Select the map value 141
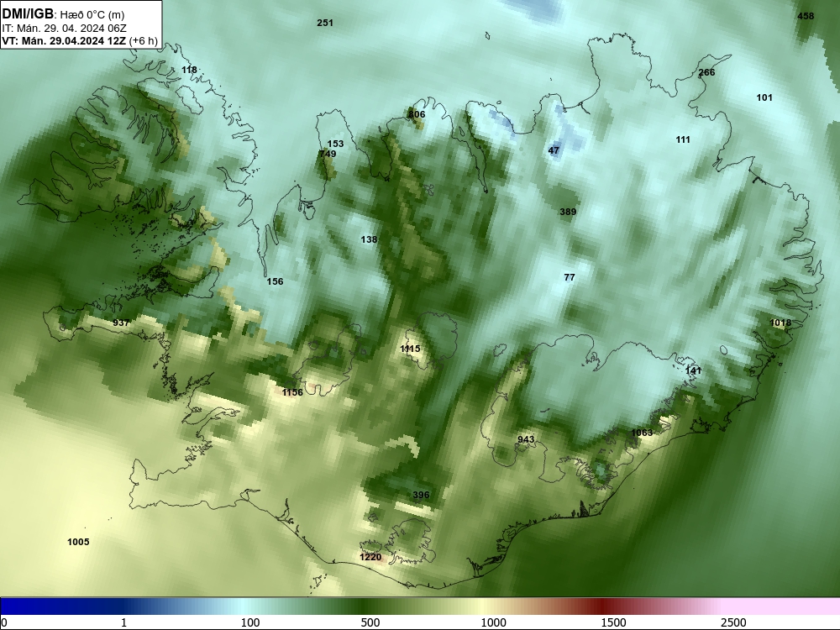The width and height of the screenshot is (840, 630). pyautogui.click(x=693, y=370)
